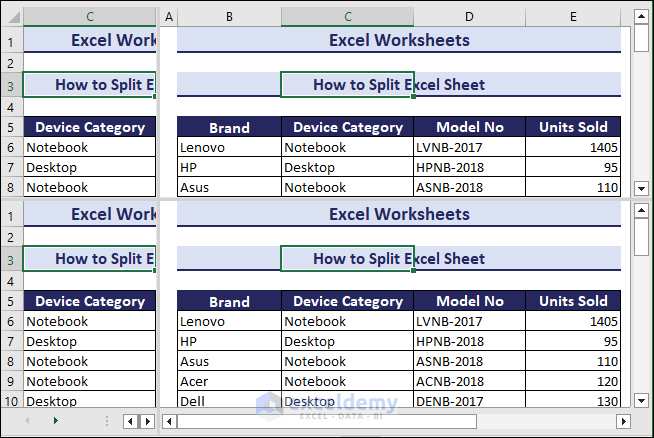
Task: Select column A header in right pane
Action: [168, 17]
